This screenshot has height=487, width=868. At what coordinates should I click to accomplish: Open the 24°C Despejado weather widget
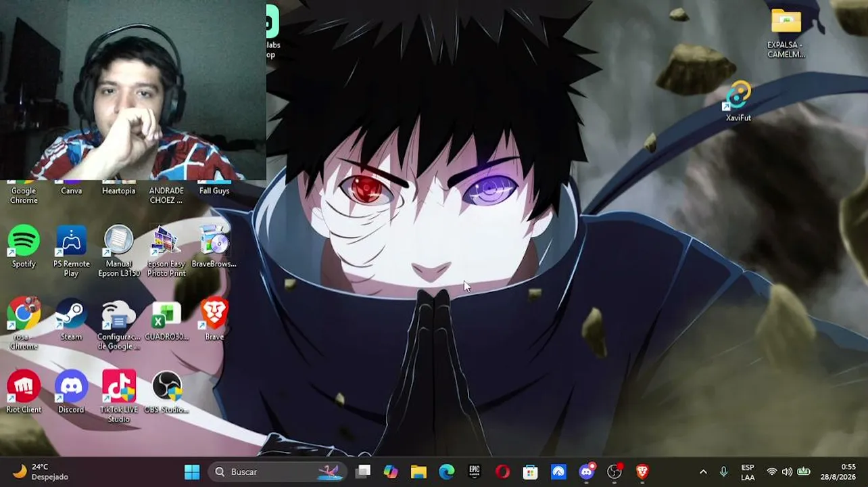pos(41,471)
